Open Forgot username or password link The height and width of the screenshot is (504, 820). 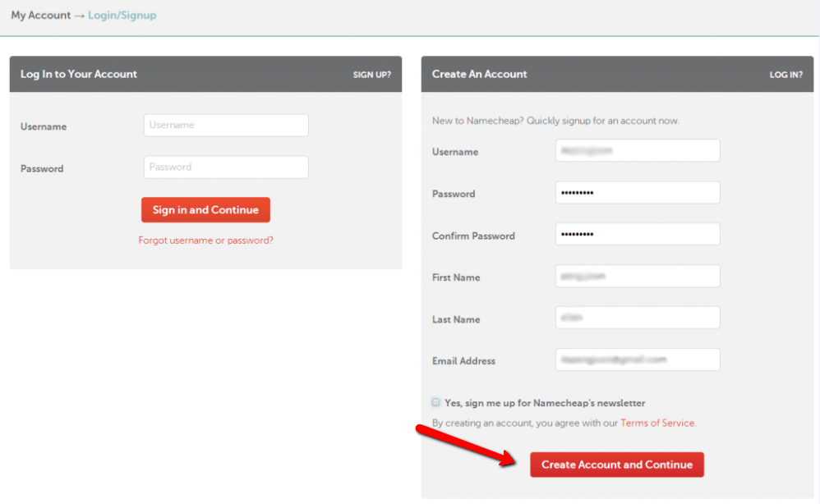[205, 241]
